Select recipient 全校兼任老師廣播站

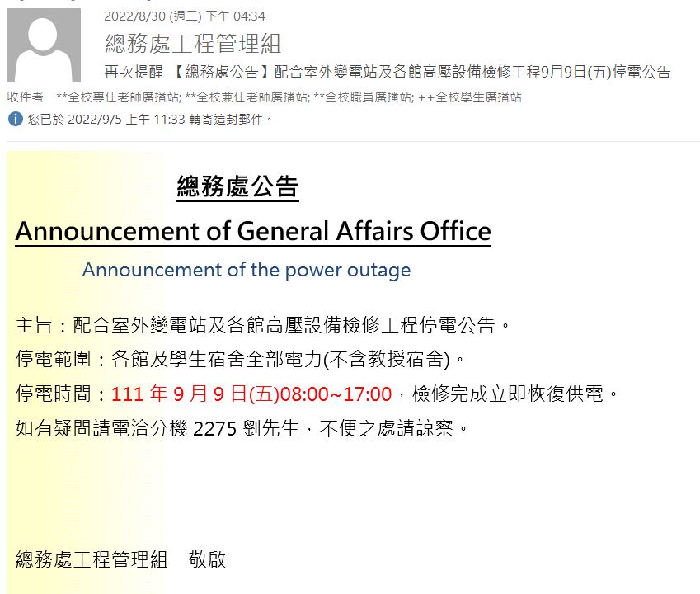[x=247, y=97]
